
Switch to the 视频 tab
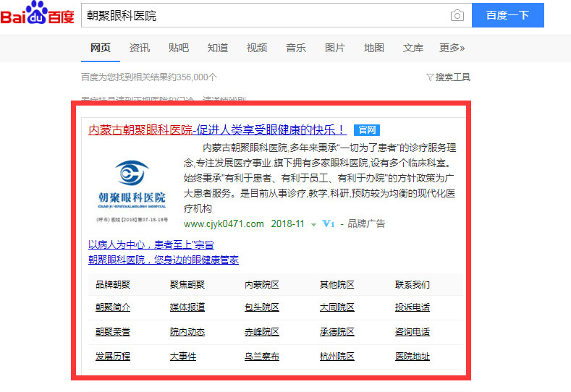pos(257,48)
